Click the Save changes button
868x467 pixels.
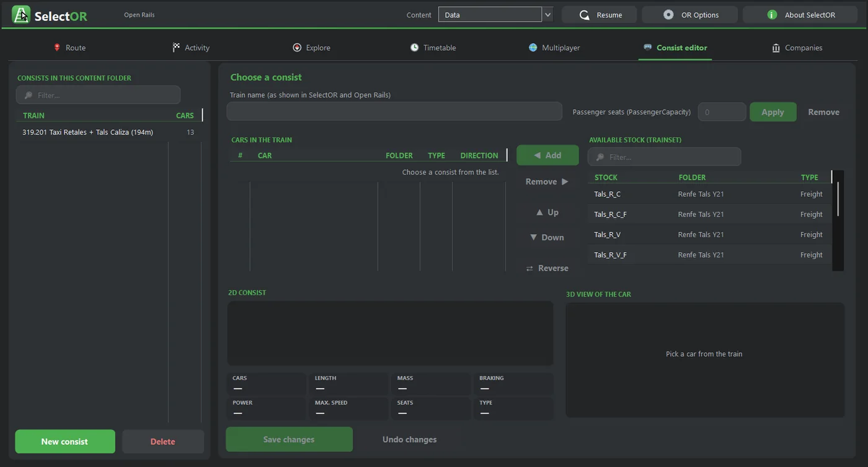click(x=289, y=439)
